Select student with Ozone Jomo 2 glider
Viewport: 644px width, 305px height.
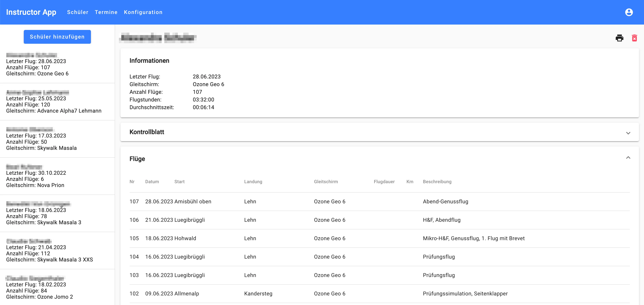coord(57,288)
